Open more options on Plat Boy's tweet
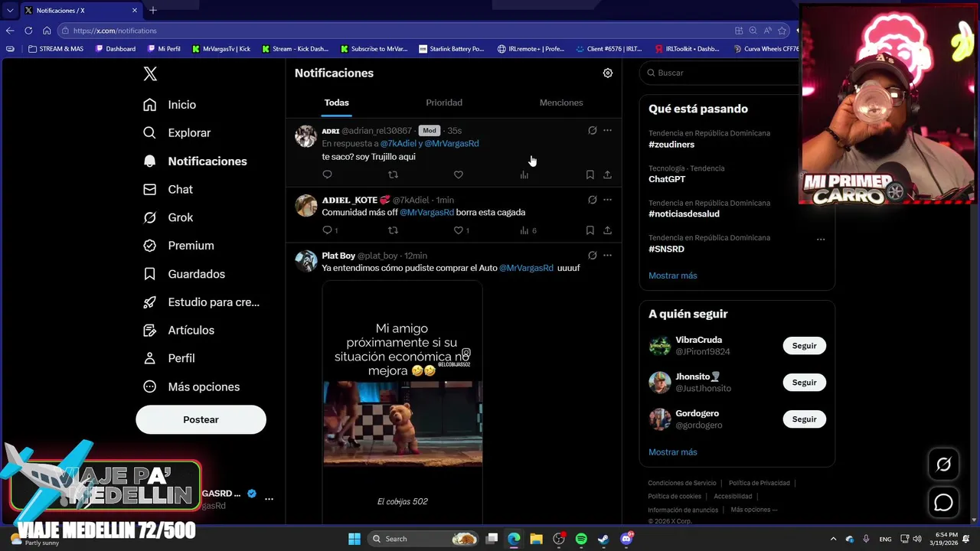The width and height of the screenshot is (980, 551). pos(607,256)
